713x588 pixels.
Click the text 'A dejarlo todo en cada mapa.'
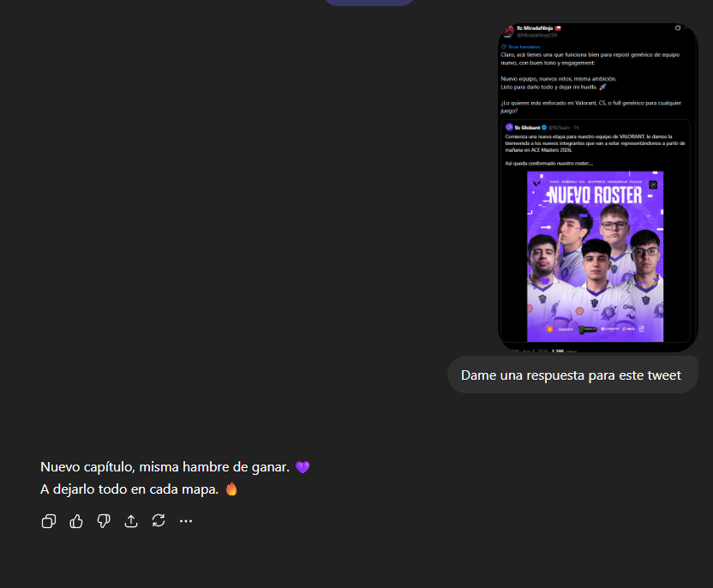pyautogui.click(x=129, y=489)
